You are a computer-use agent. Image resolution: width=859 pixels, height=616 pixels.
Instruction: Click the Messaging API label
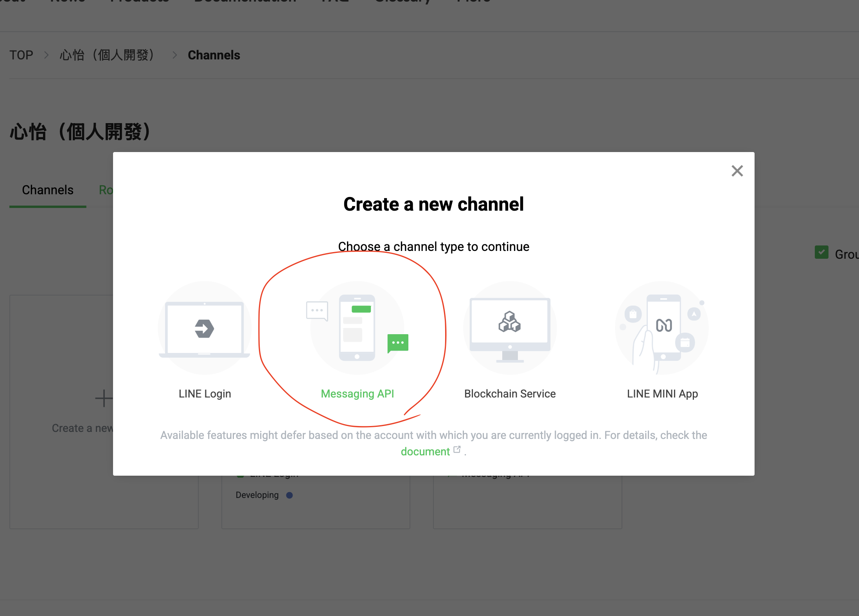click(357, 394)
